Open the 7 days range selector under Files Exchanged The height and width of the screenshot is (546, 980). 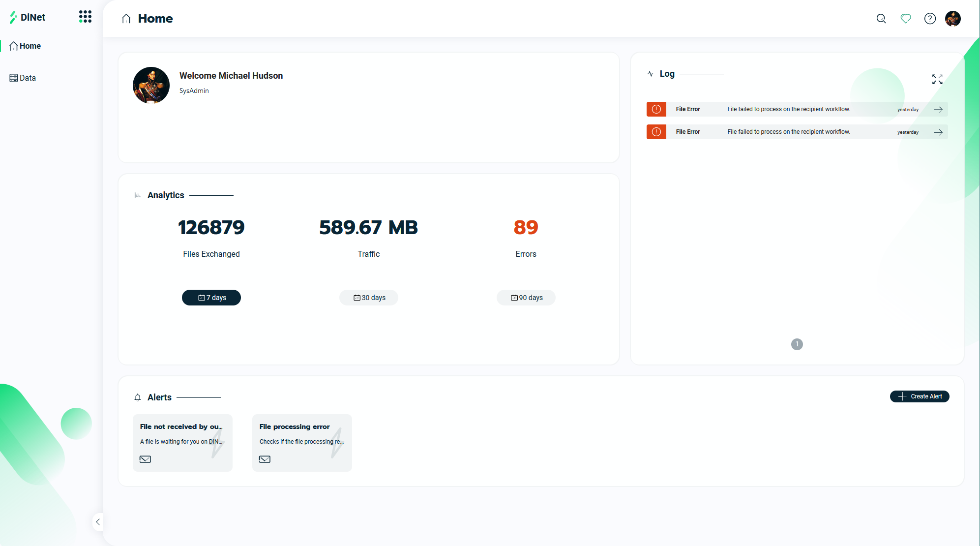coord(211,298)
